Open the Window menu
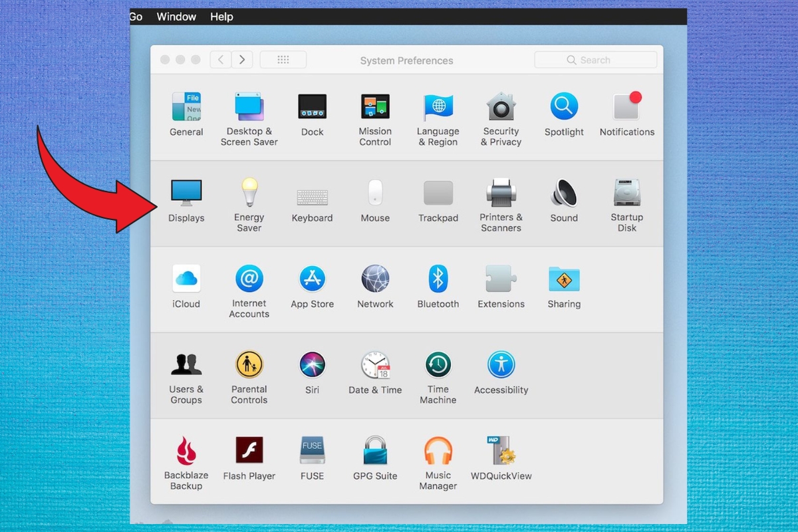The image size is (798, 532). (x=176, y=17)
